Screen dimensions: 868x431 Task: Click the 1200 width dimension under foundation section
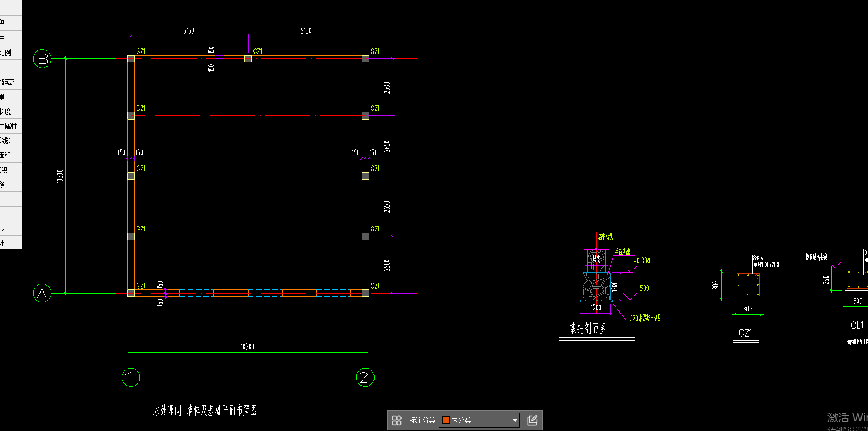[x=596, y=308]
